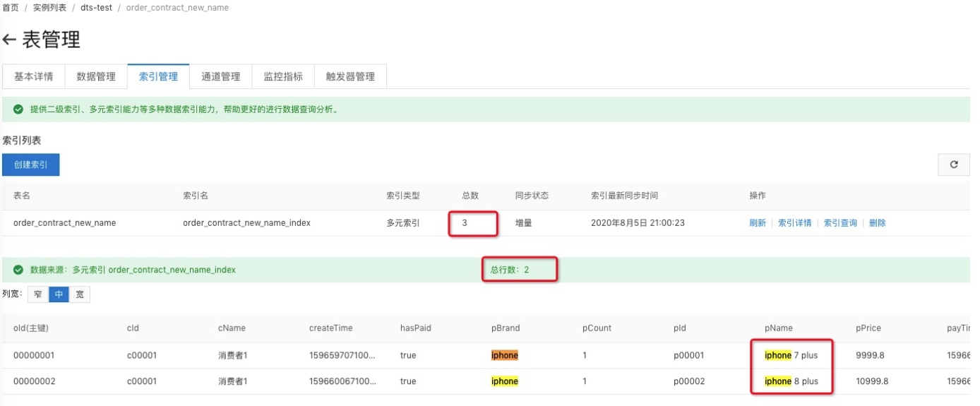Image resolution: width=980 pixels, height=406 pixels.
Task: Click the pCount column header
Action: pos(597,328)
